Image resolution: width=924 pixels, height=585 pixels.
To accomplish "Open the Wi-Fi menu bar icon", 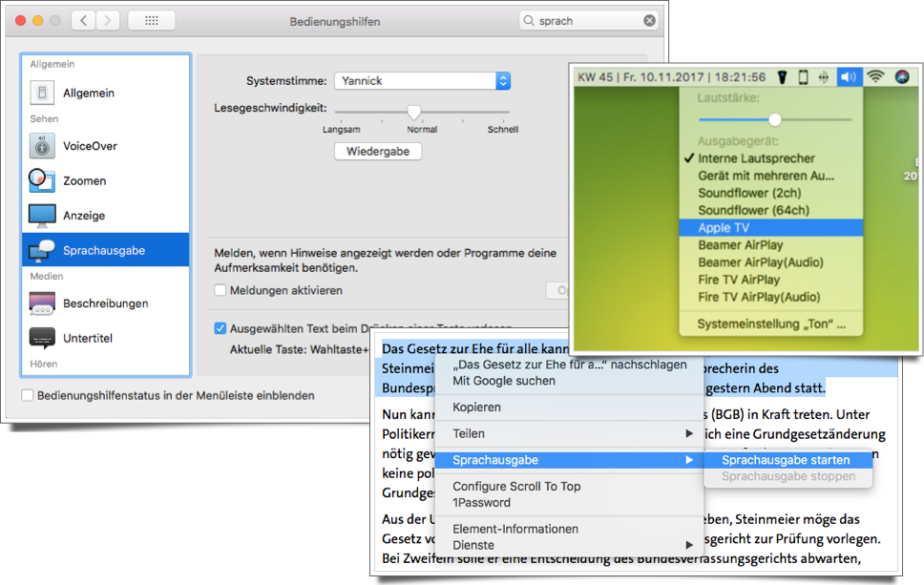I will click(875, 77).
